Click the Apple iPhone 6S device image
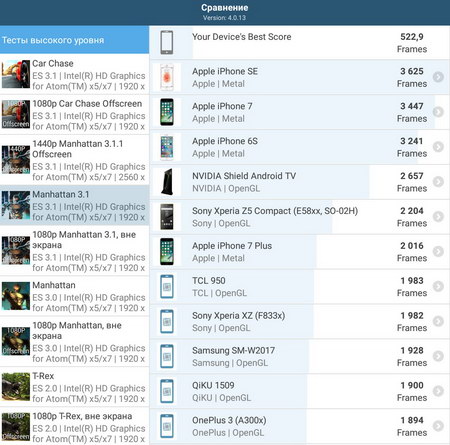Screen dimensions: 450x445 click(167, 147)
